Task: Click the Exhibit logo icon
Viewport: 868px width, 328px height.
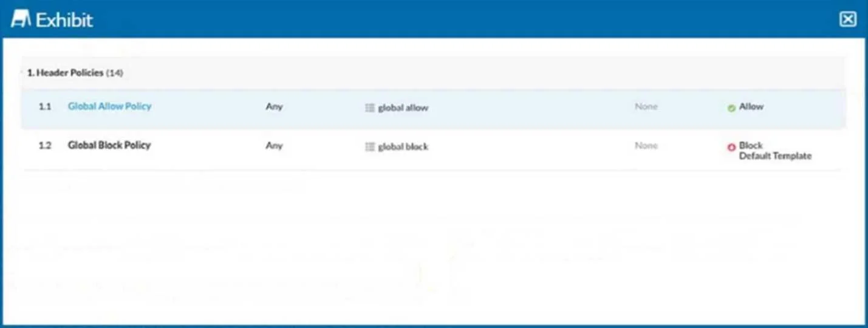Action: pyautogui.click(x=21, y=19)
